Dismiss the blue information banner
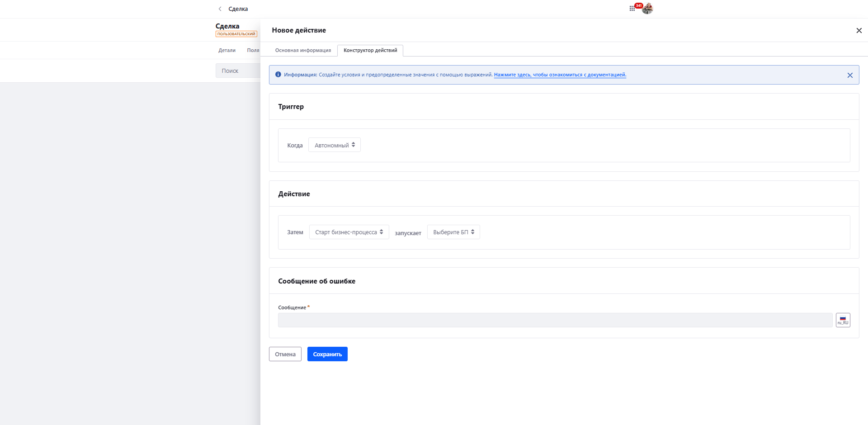 [849, 75]
